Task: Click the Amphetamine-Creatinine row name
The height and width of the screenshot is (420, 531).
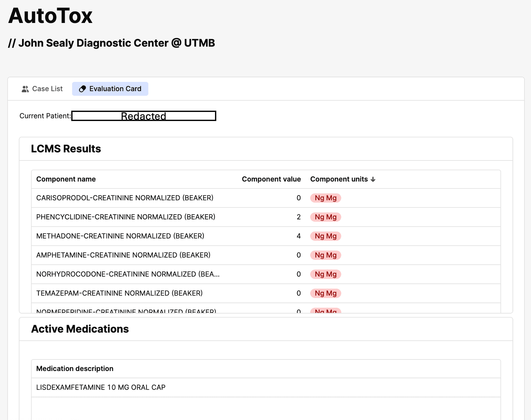Action: (x=123, y=255)
